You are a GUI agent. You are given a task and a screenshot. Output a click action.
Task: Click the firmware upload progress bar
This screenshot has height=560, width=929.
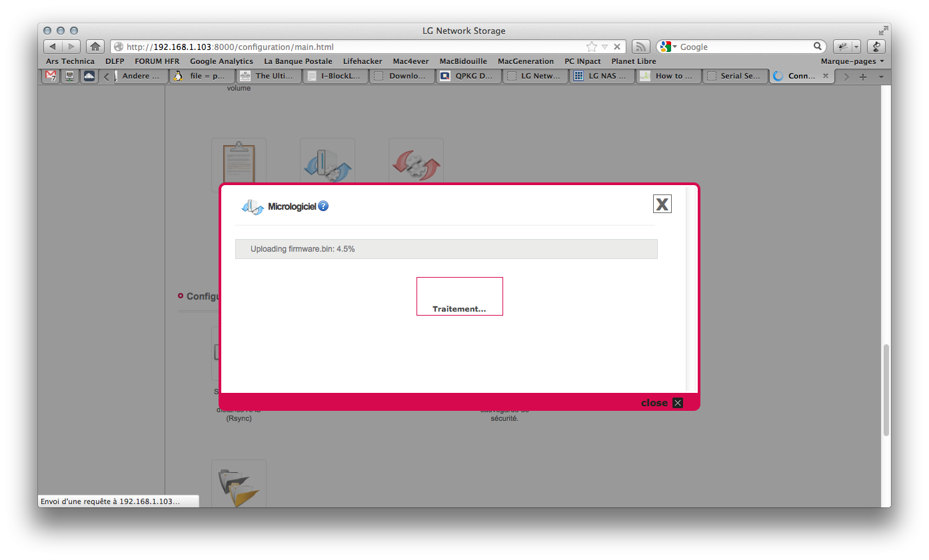(x=446, y=249)
